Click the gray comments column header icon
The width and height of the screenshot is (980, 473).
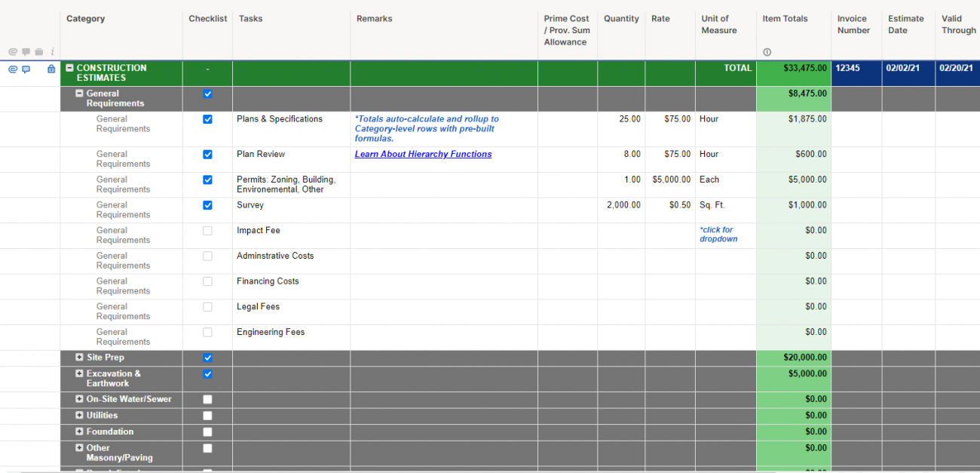(x=26, y=52)
